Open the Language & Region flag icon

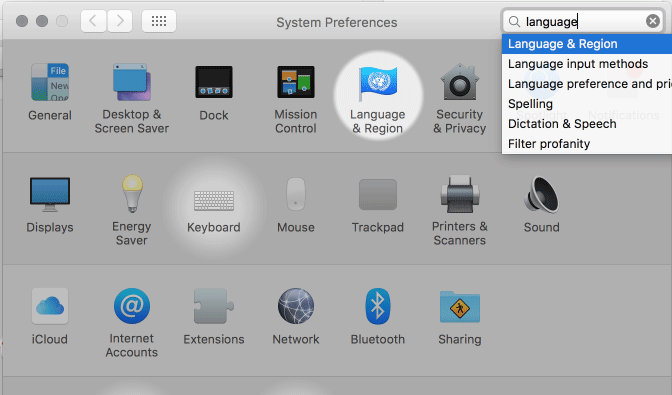point(378,82)
